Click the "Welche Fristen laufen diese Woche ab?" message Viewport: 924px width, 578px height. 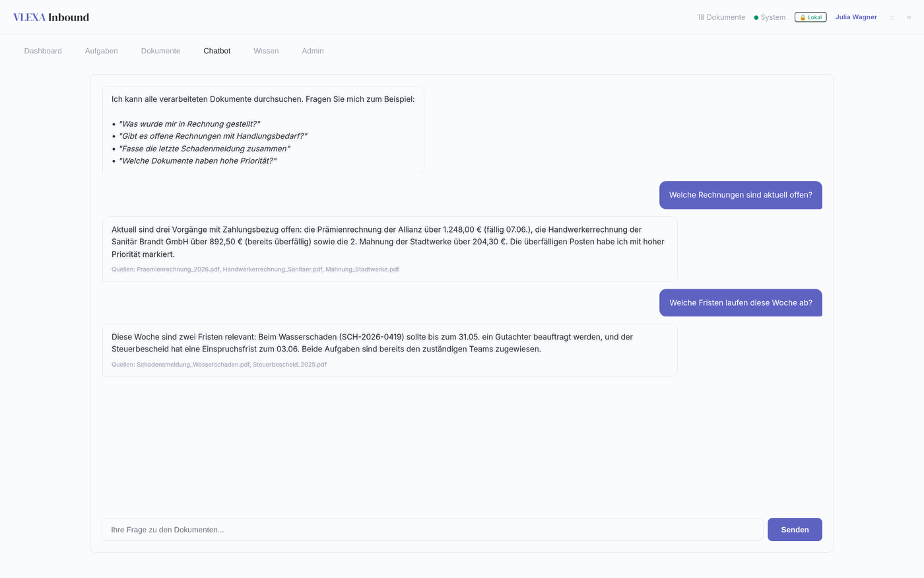click(x=741, y=303)
